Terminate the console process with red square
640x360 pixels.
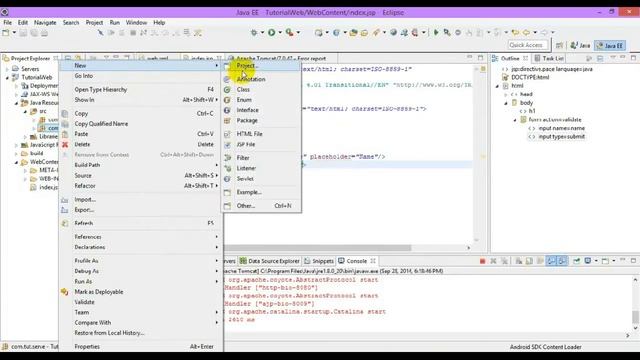(x=482, y=261)
